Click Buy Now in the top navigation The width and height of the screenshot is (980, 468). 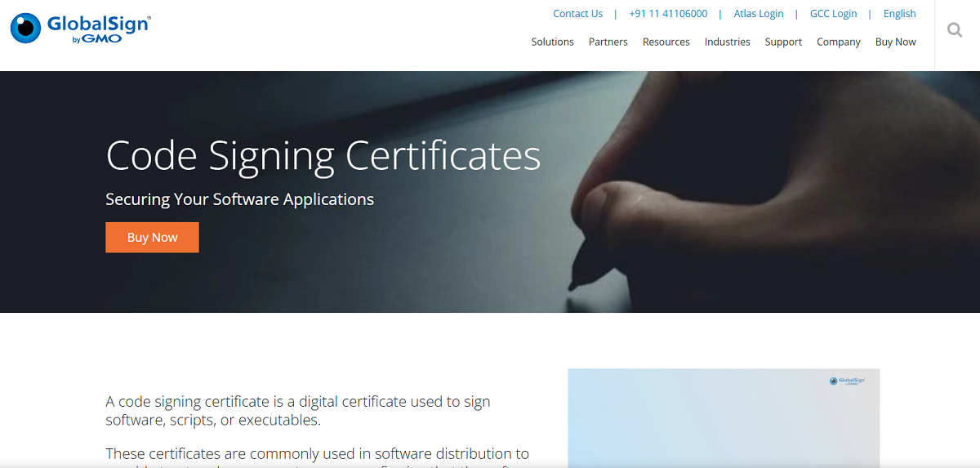point(895,42)
